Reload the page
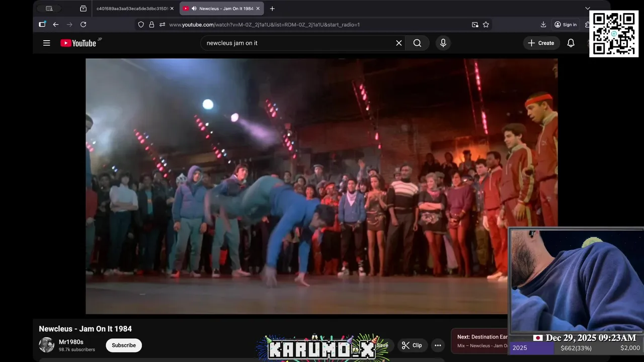 click(x=84, y=25)
